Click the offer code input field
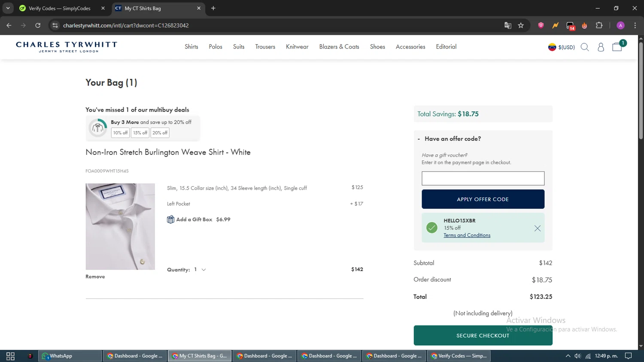Image resolution: width=644 pixels, height=362 pixels. (x=483, y=178)
